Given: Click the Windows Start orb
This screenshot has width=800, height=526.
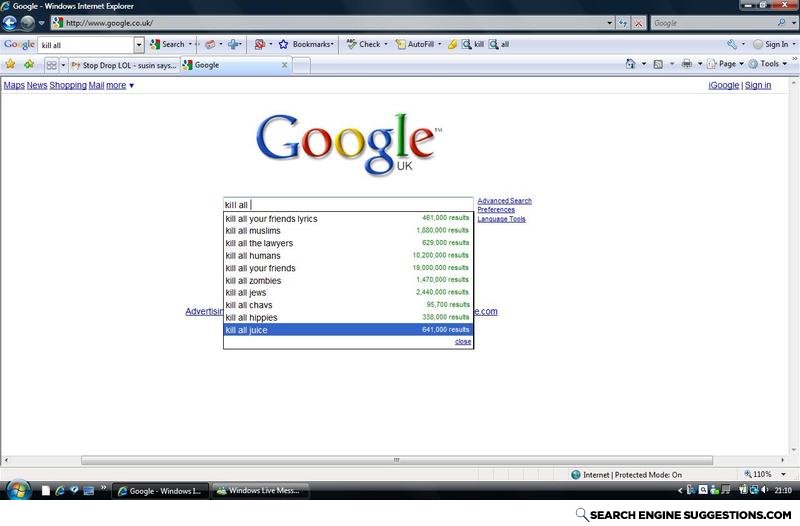Looking at the screenshot, I should click(x=19, y=490).
